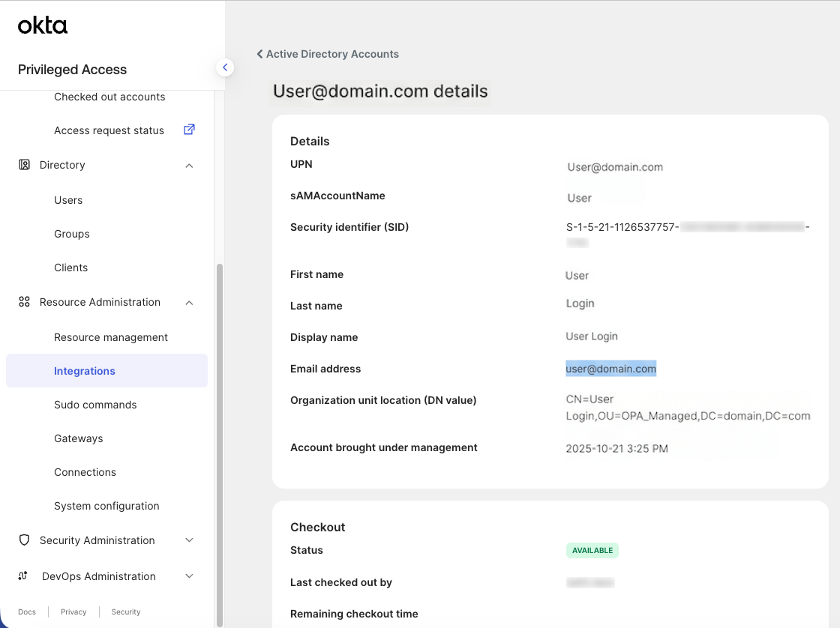Collapse the sidebar with the arrow button
This screenshot has width=840, height=628.
225,67
